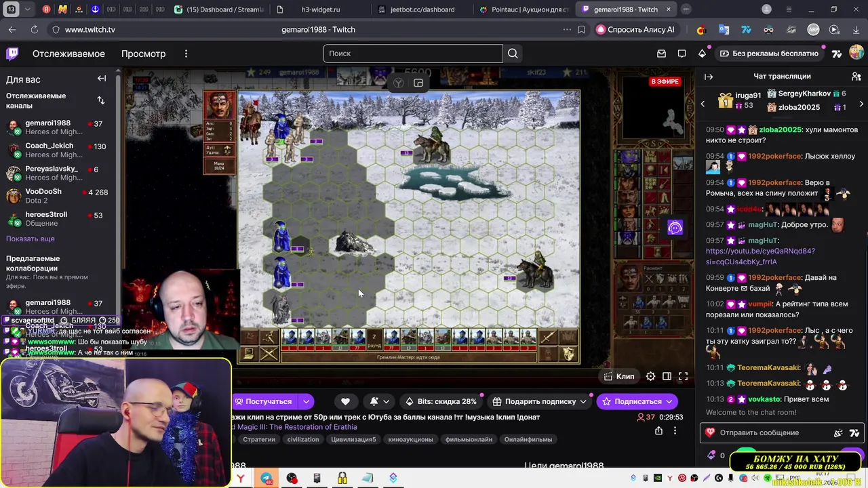868x488 pixels.
Task: Click Без рекламы бесплатно button
Action: click(x=769, y=54)
